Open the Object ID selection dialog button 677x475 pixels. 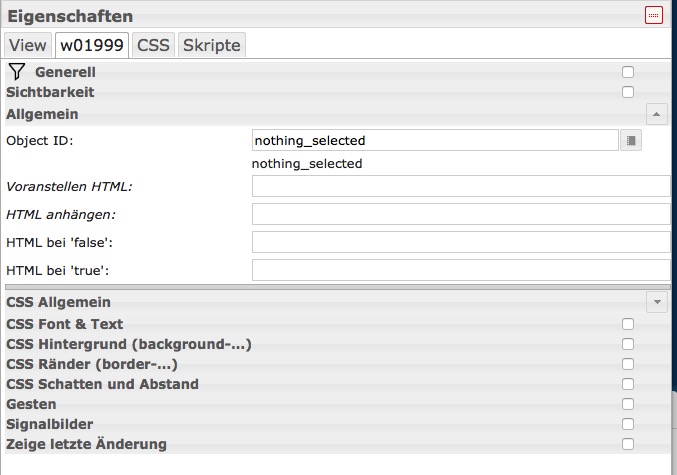point(630,141)
